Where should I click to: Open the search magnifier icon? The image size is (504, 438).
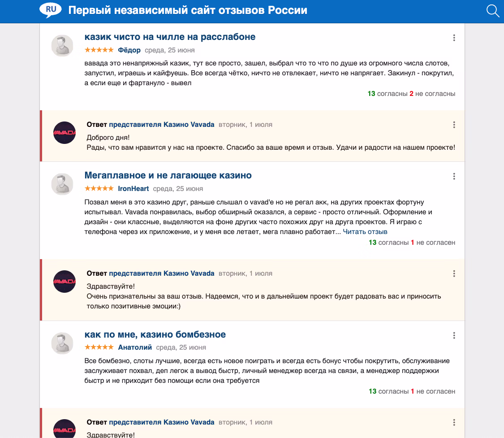pyautogui.click(x=492, y=11)
